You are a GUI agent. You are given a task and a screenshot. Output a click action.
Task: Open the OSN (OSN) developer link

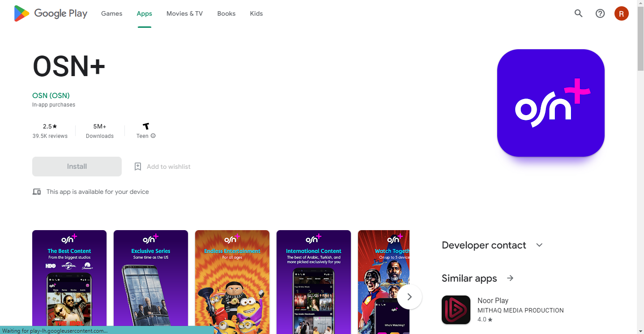(51, 95)
